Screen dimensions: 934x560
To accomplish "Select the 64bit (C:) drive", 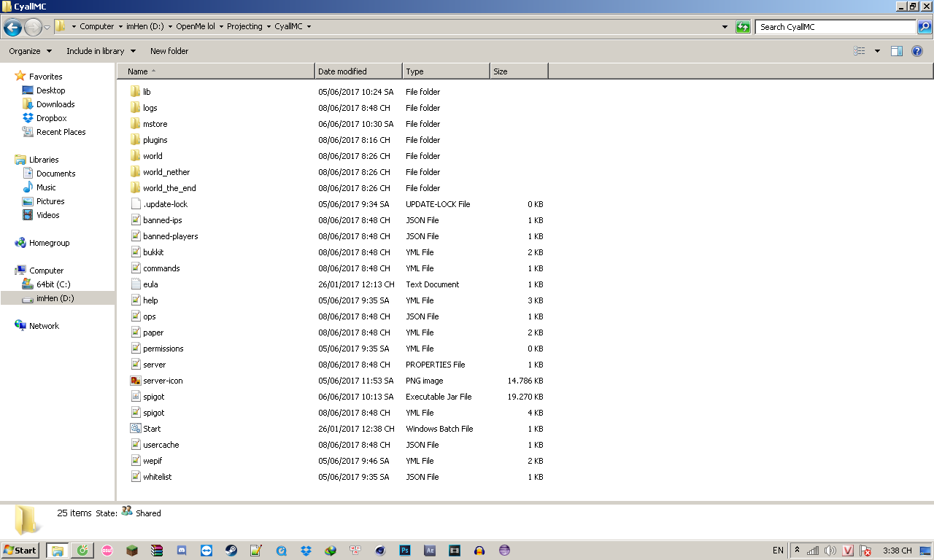I will pos(47,284).
